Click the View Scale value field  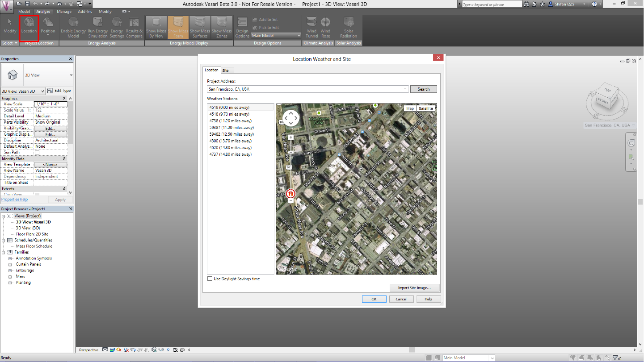tap(51, 104)
